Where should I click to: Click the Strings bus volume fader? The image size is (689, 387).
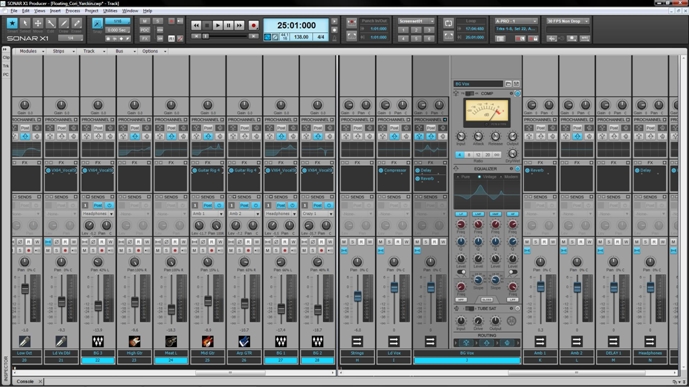tap(358, 297)
